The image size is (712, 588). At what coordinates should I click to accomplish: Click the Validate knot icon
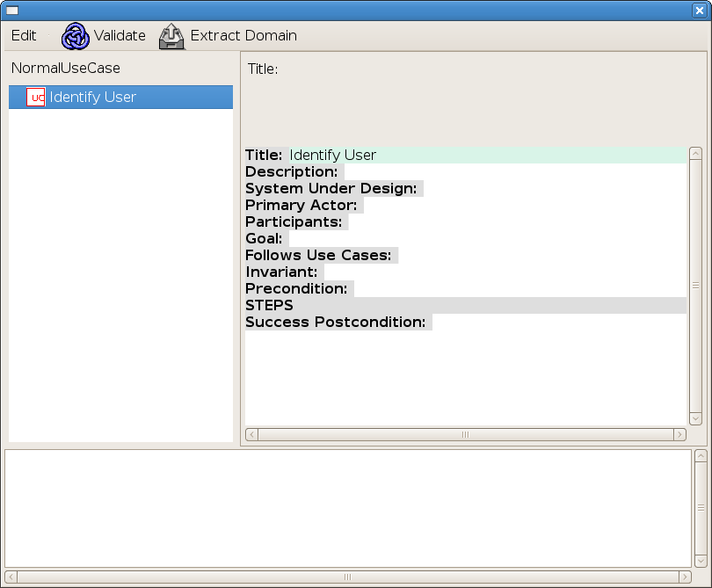tap(76, 36)
